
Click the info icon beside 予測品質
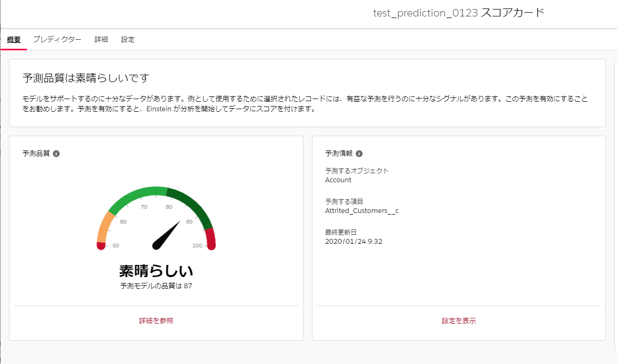56,154
